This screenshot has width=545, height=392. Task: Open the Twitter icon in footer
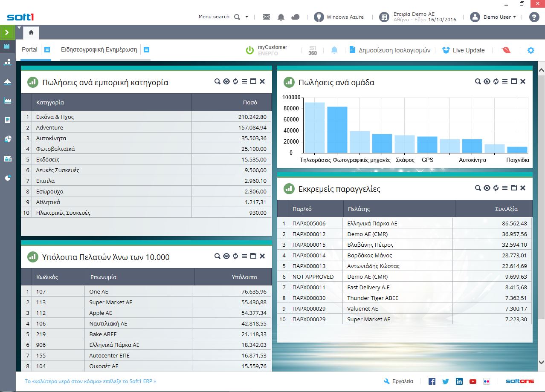446,381
